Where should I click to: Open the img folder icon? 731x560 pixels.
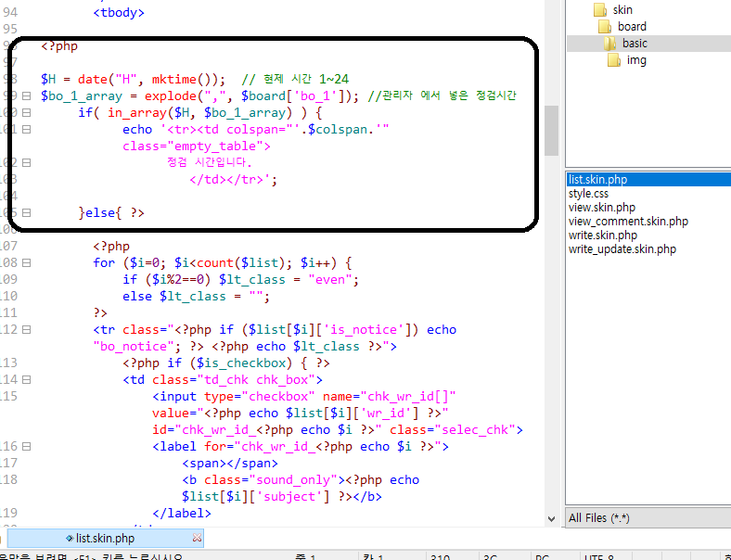pos(614,60)
